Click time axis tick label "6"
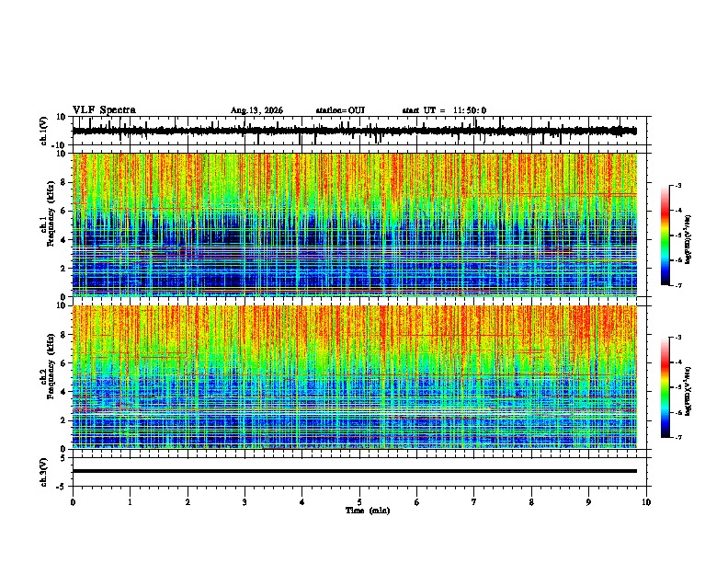This screenshot has width=728, height=563. coord(417,502)
